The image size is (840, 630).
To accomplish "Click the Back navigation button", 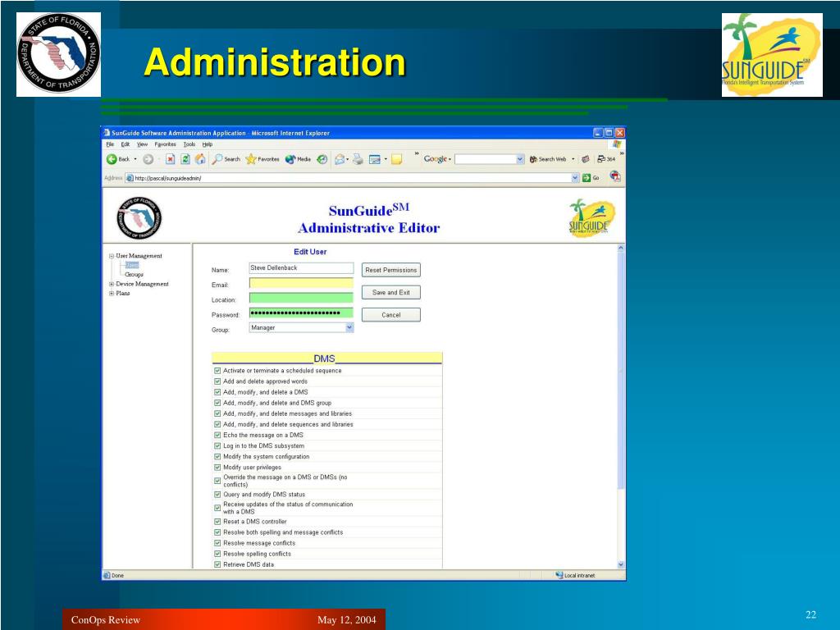I will tap(118, 159).
